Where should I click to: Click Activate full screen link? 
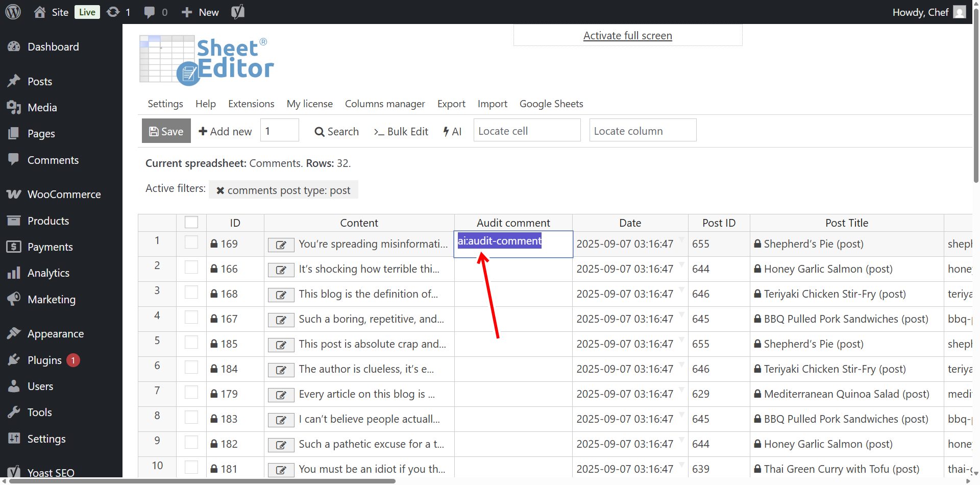pos(628,35)
